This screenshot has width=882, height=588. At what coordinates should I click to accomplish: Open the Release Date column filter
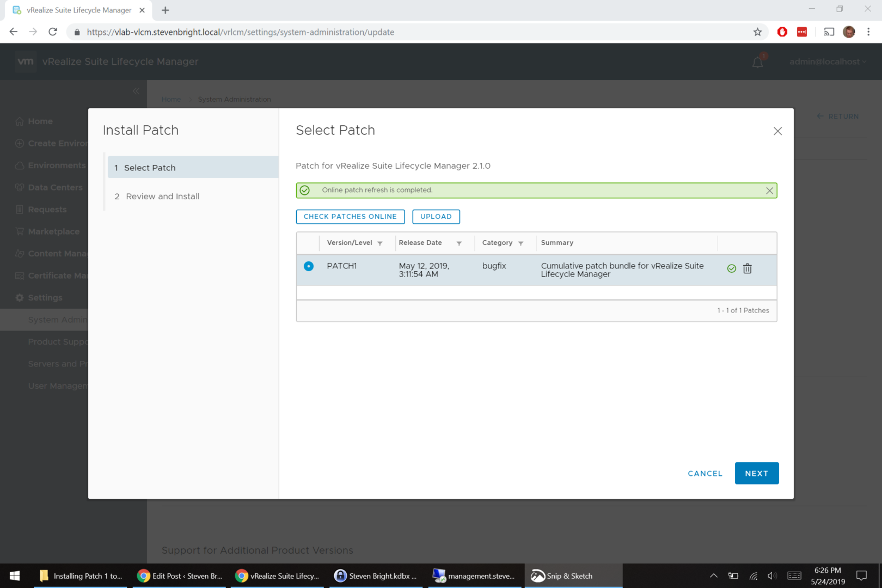tap(459, 243)
